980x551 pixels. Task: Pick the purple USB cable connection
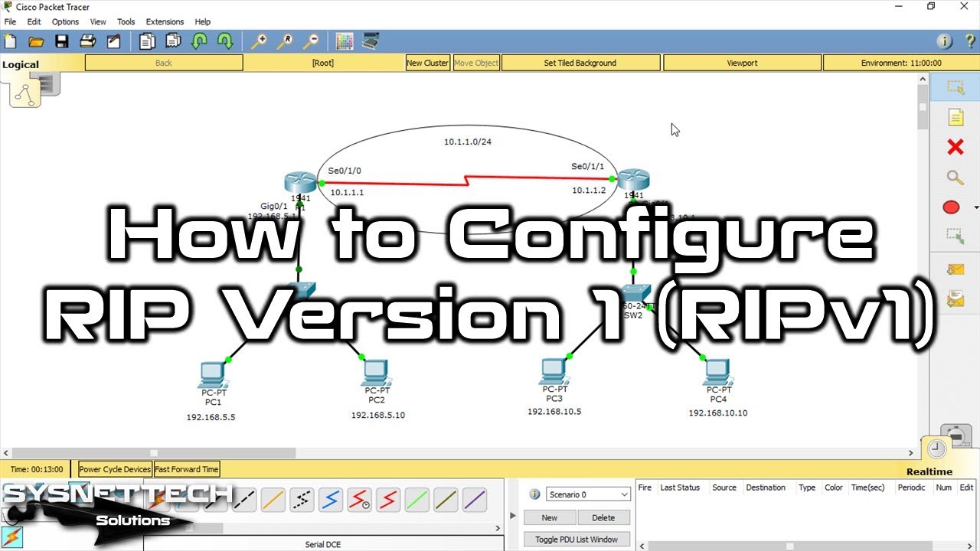click(475, 500)
